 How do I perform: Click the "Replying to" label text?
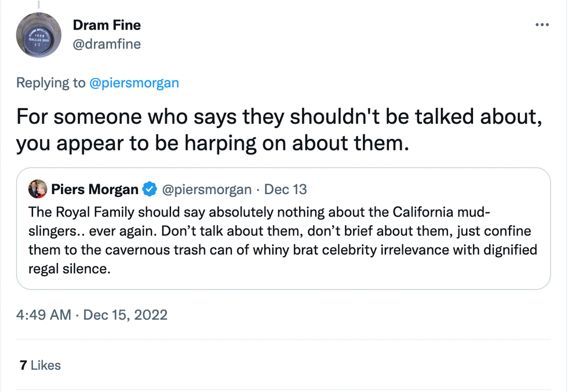coord(51,83)
